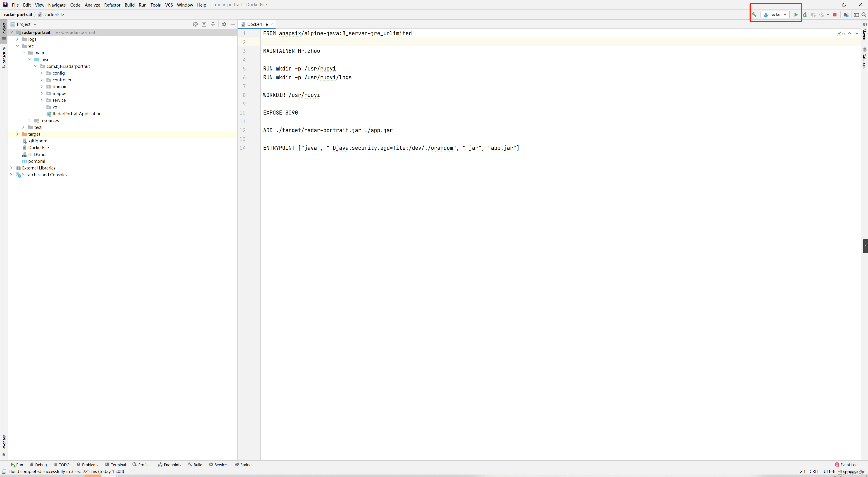The height and width of the screenshot is (477, 868).
Task: Open dropdown arrow next to profiler run icon
Action: point(828,15)
